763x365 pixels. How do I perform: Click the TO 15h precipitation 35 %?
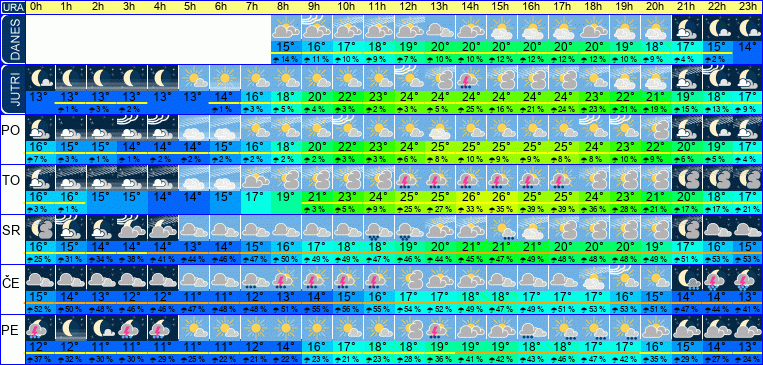pyautogui.click(x=502, y=209)
